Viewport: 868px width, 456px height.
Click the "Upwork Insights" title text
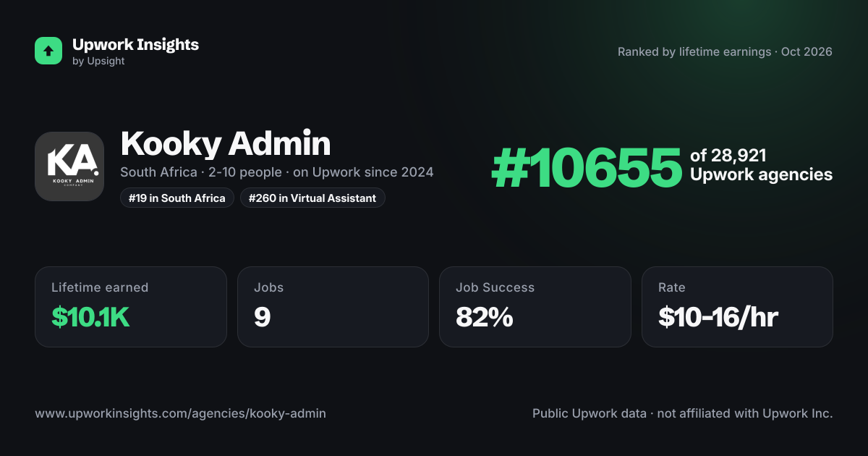coord(135,44)
